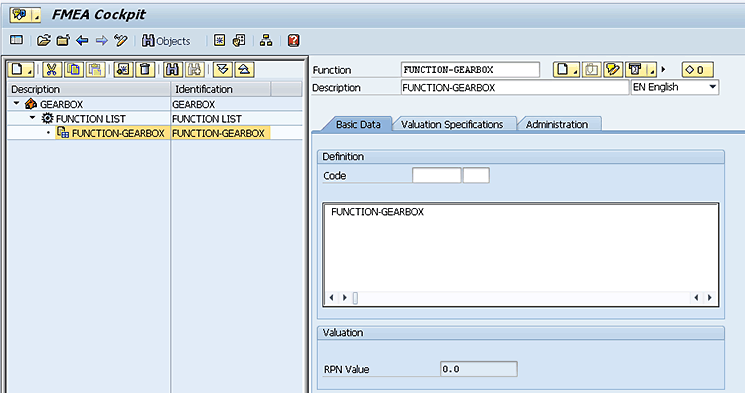This screenshot has width=745, height=393.
Task: Click the trash can delete icon
Action: [x=145, y=70]
